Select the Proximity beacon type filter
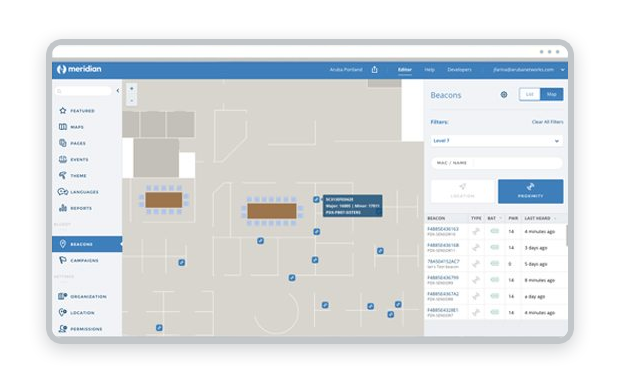 [530, 191]
